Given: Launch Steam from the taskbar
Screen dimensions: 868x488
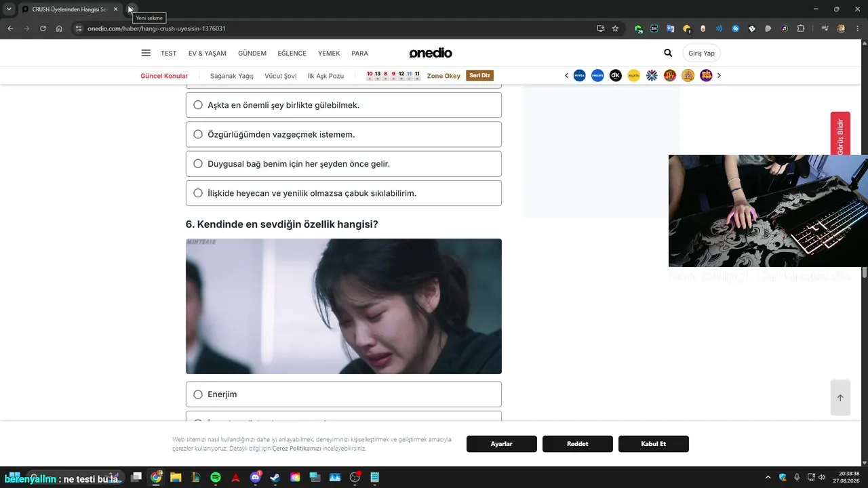Looking at the screenshot, I should tap(275, 477).
